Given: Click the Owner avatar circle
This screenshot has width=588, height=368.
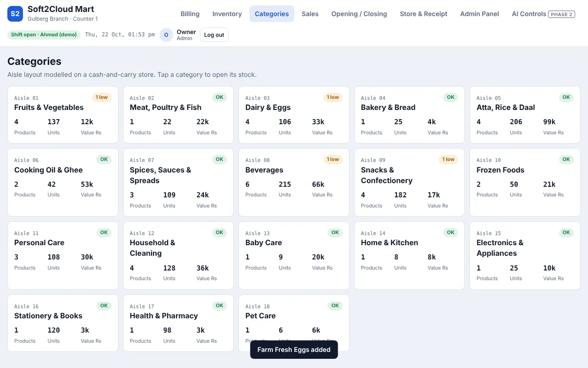Looking at the screenshot, I should pos(166,35).
